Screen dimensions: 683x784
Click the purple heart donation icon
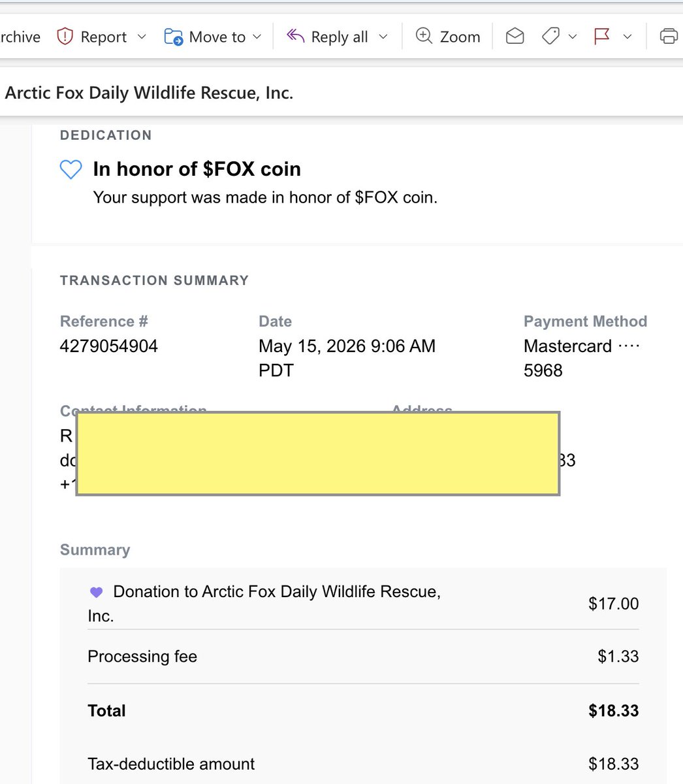[x=96, y=593]
